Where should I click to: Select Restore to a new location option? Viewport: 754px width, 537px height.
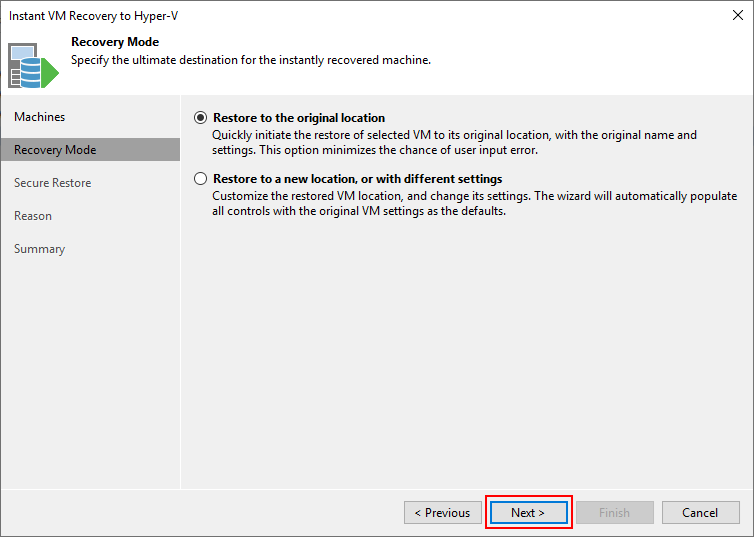tap(201, 179)
